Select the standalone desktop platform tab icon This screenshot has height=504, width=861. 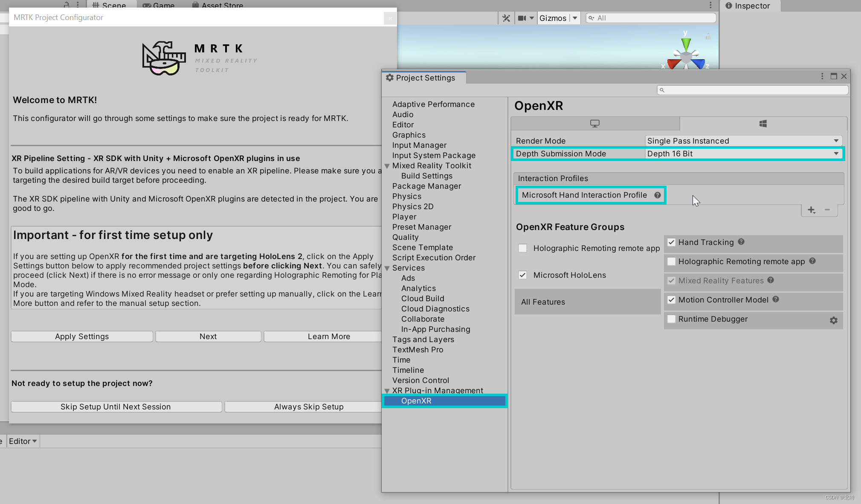[595, 124]
